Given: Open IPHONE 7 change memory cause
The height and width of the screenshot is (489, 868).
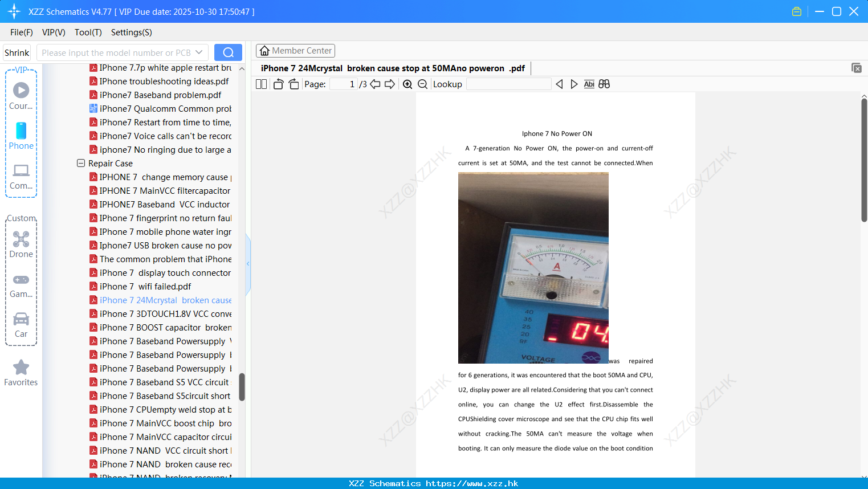Looking at the screenshot, I should tap(160, 177).
